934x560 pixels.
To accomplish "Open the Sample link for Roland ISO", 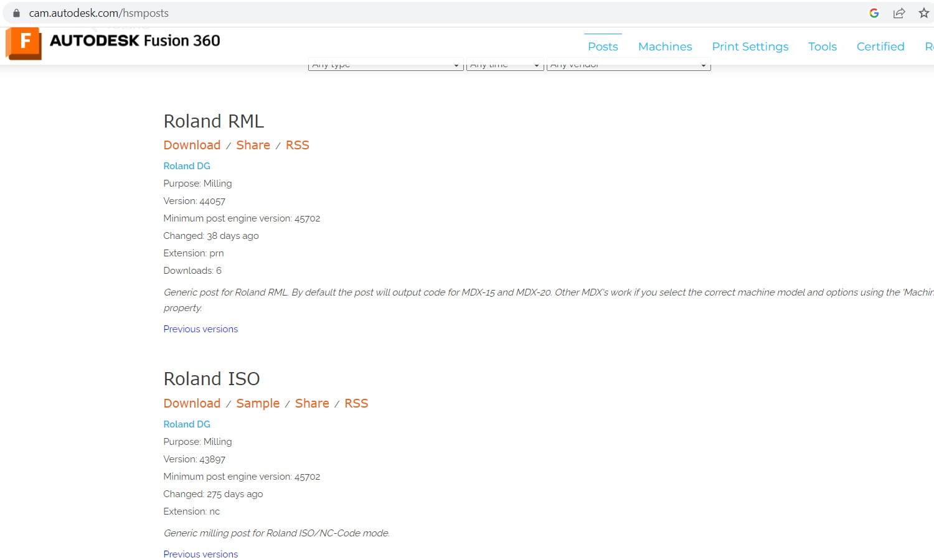I will click(x=258, y=403).
